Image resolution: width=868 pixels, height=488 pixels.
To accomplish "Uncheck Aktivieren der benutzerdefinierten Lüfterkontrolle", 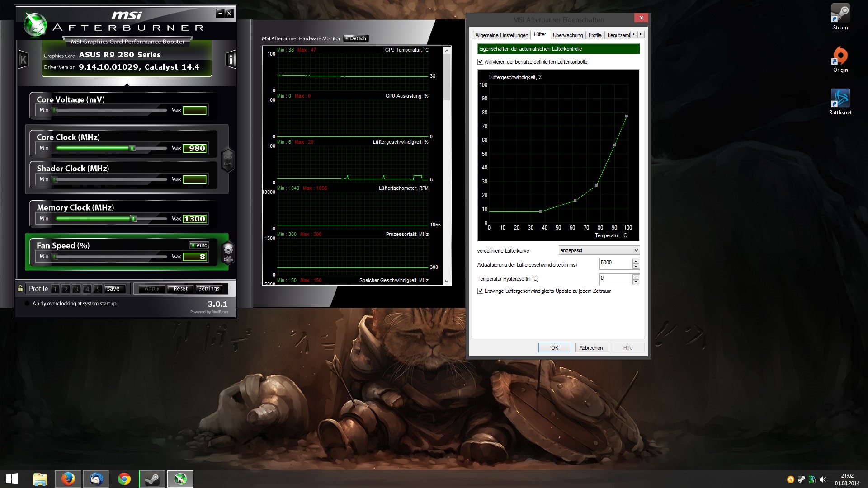I will click(481, 62).
